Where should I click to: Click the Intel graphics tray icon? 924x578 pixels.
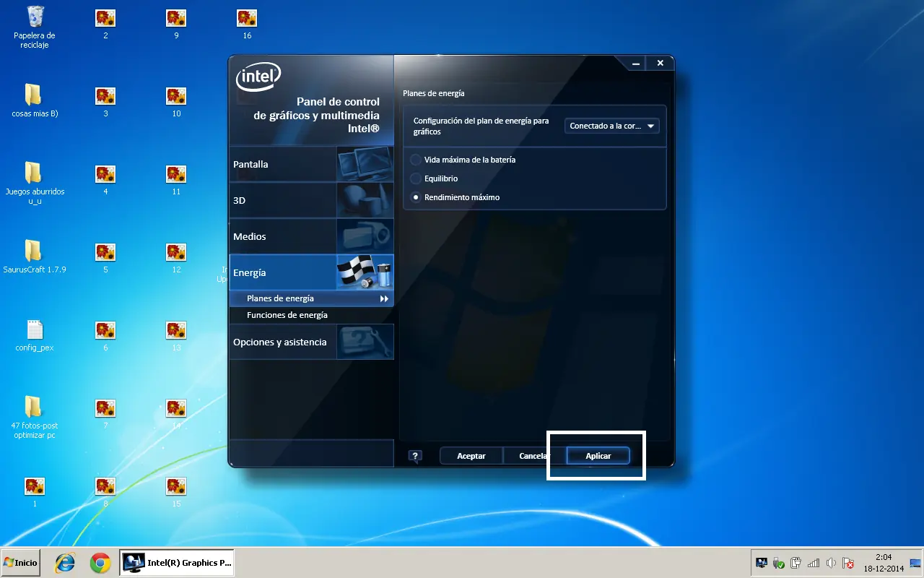[x=762, y=563]
